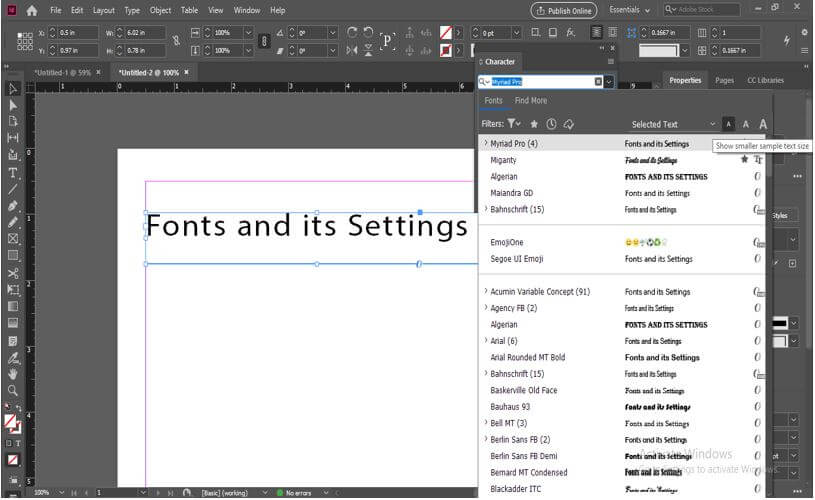Expand Agency FB font family
The image size is (815, 500).
(485, 307)
